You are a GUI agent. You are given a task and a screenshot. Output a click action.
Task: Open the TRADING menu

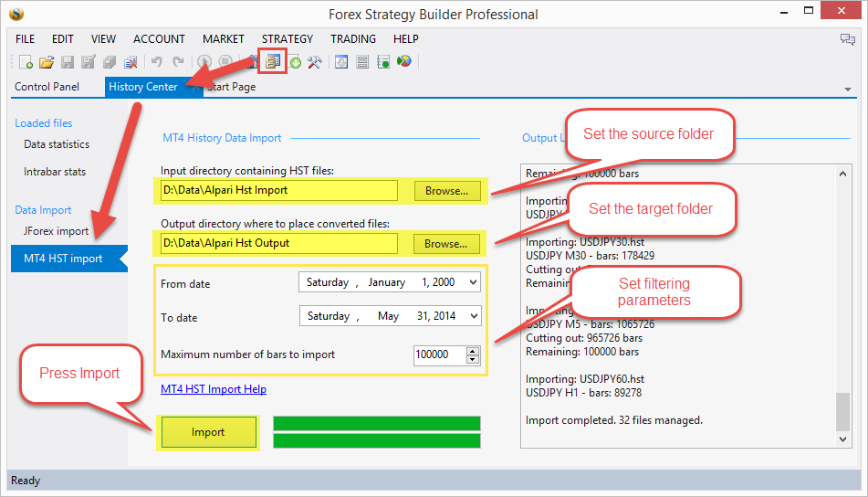click(353, 38)
